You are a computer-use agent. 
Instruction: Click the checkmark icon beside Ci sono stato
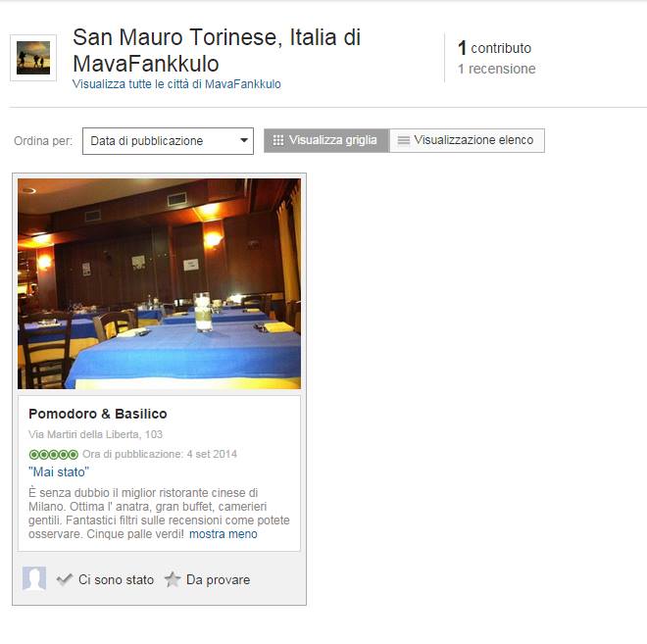pyautogui.click(x=65, y=579)
